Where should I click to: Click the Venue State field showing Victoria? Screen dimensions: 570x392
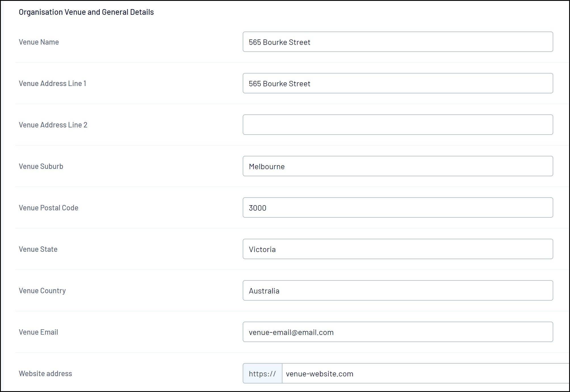click(397, 249)
